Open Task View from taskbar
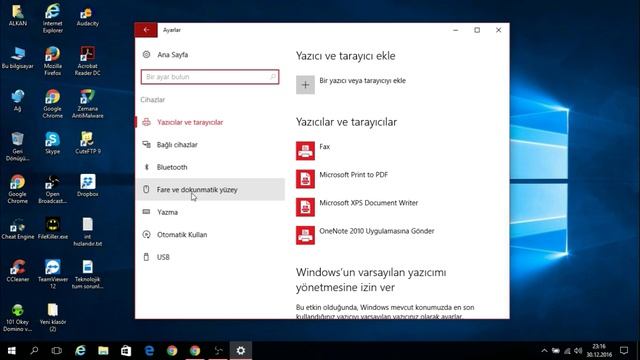The height and width of the screenshot is (360, 640). (57, 351)
